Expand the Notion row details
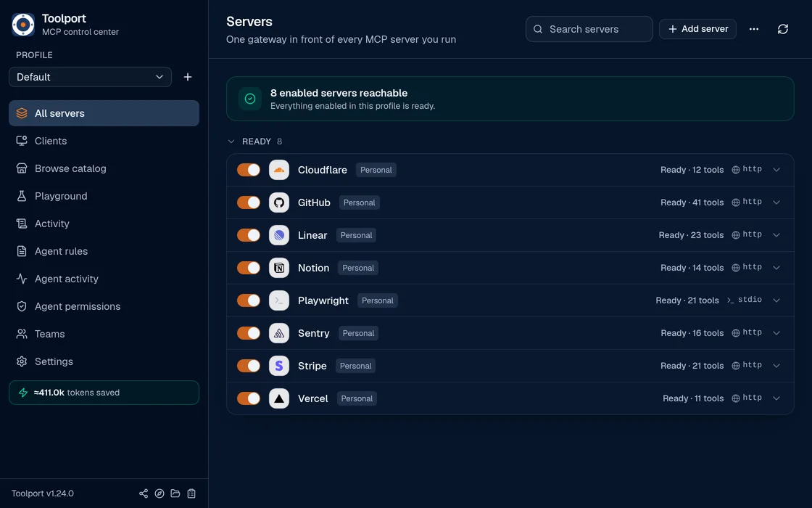This screenshot has width=812, height=508. tap(776, 268)
